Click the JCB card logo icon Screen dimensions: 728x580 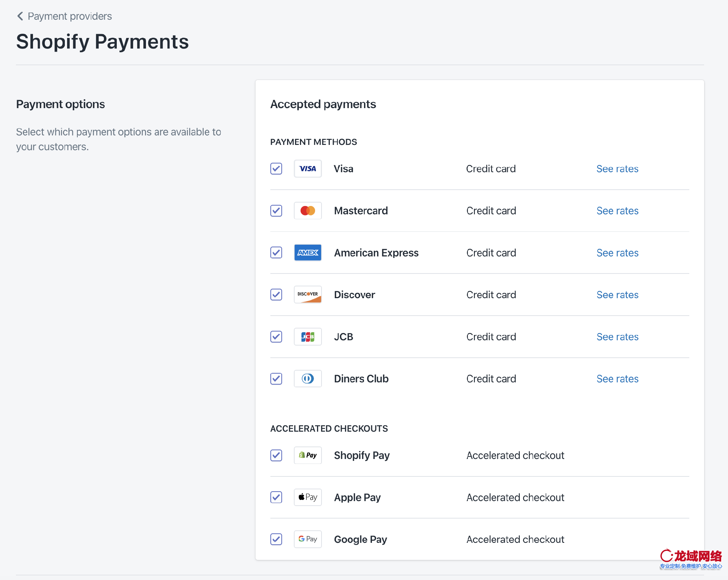click(308, 337)
